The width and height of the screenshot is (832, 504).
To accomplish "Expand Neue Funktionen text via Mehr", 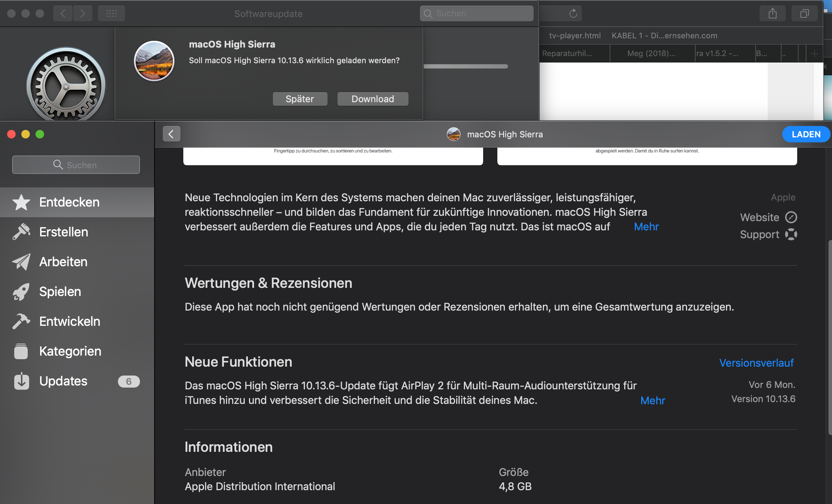I will (653, 401).
